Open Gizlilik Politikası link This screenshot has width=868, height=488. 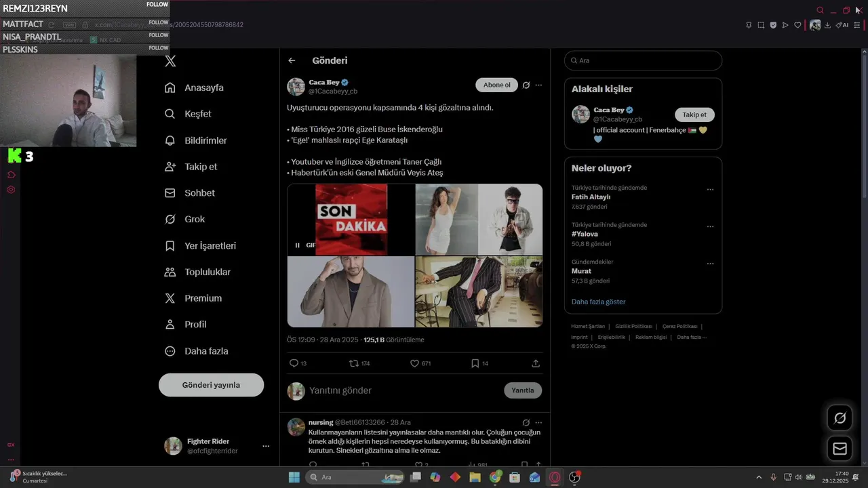point(633,327)
